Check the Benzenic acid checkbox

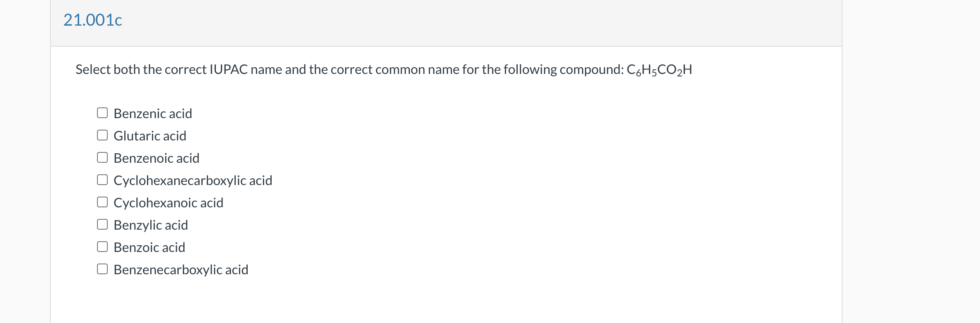click(102, 112)
